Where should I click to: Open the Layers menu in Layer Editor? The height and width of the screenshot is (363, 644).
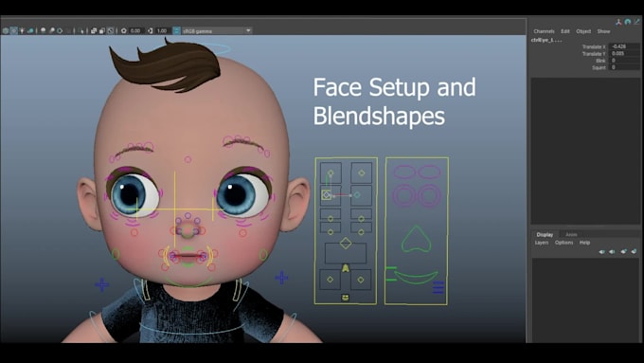tap(542, 243)
